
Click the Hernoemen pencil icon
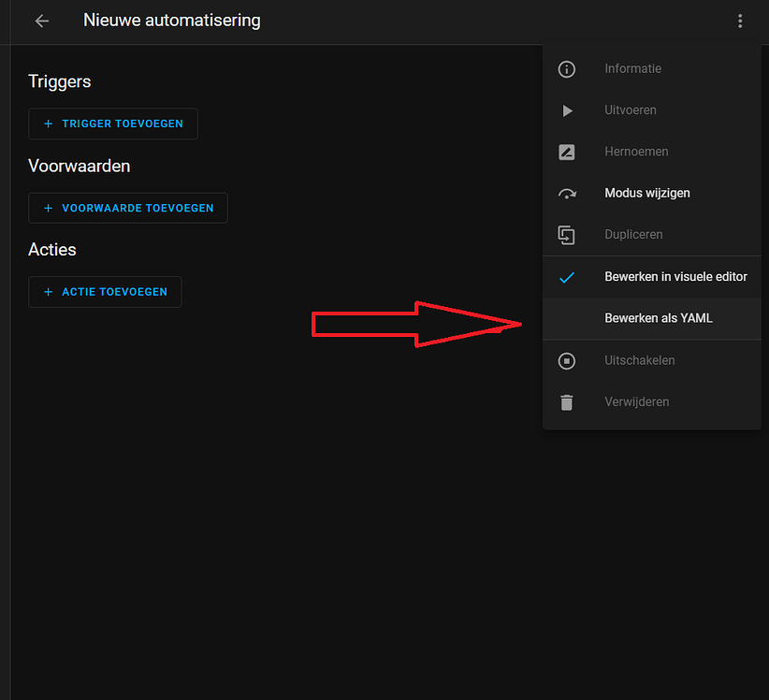(566, 151)
